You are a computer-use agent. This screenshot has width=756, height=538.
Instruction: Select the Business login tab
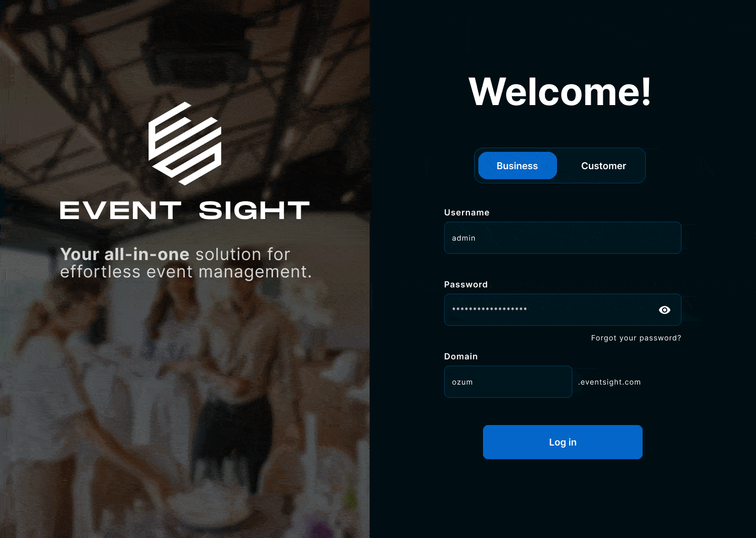click(517, 165)
